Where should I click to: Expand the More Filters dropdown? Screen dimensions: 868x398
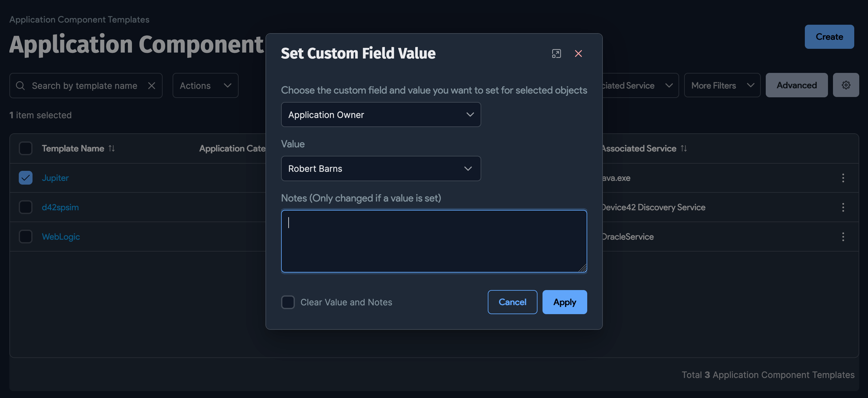coord(722,85)
